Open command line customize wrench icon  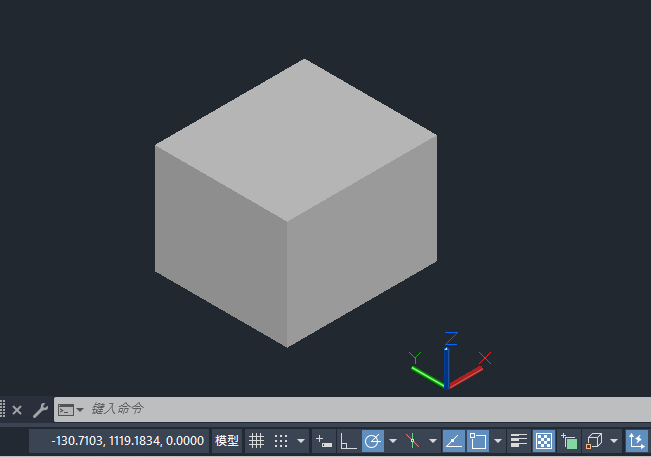click(x=40, y=411)
